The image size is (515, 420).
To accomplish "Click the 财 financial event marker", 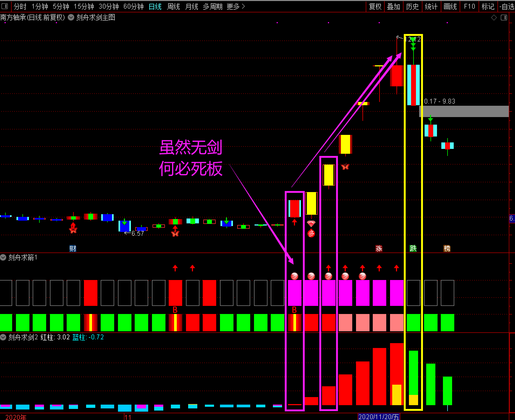I will coord(73,248).
